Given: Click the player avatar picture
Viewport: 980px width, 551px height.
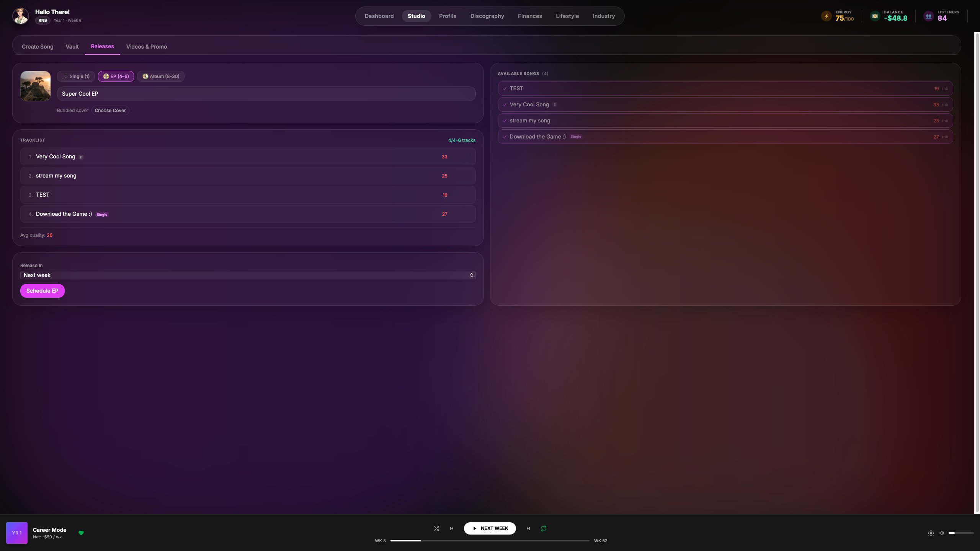Looking at the screenshot, I should (x=21, y=16).
